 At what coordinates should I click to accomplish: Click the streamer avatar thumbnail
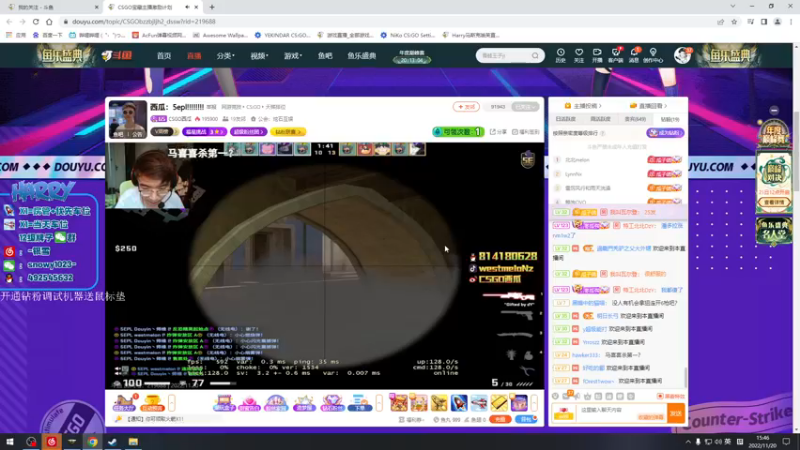[x=128, y=119]
